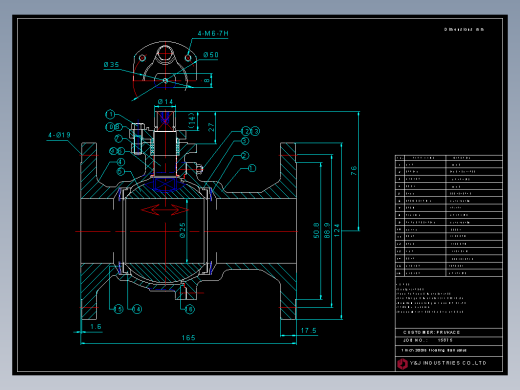
Task: Click the Y&J INDUSTRIES CO.,LTD text
Action: pos(448,363)
